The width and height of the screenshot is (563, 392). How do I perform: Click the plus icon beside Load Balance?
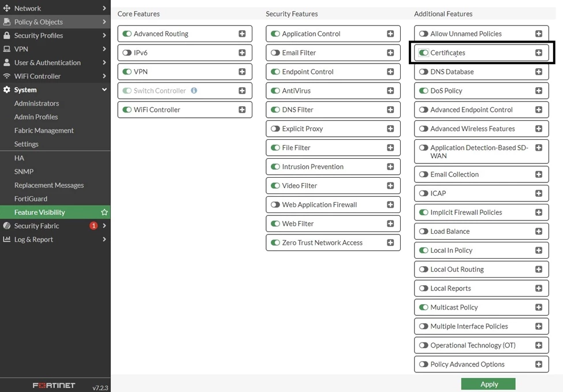(x=539, y=232)
